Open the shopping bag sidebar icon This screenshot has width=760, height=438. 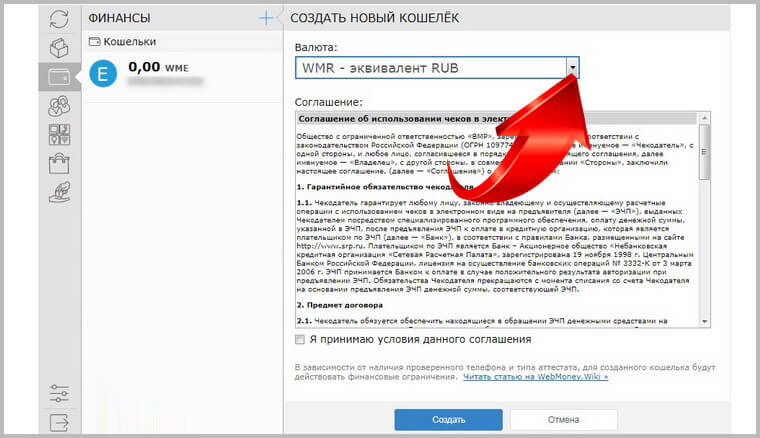click(x=59, y=164)
